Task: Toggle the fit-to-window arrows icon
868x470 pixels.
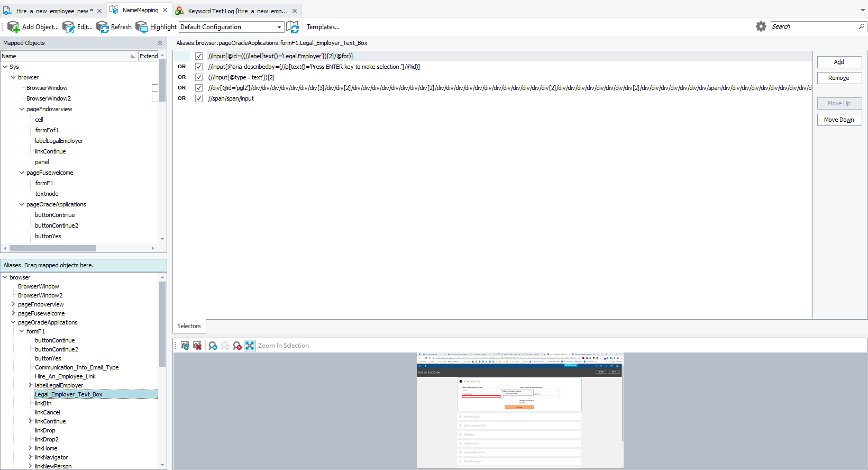Action: [x=250, y=346]
